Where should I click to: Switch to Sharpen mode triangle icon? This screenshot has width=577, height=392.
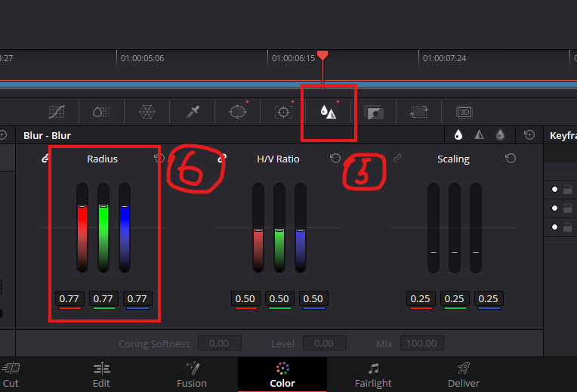(x=479, y=135)
